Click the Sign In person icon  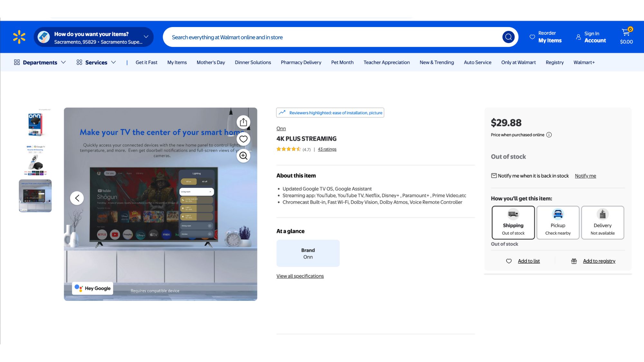pyautogui.click(x=578, y=37)
